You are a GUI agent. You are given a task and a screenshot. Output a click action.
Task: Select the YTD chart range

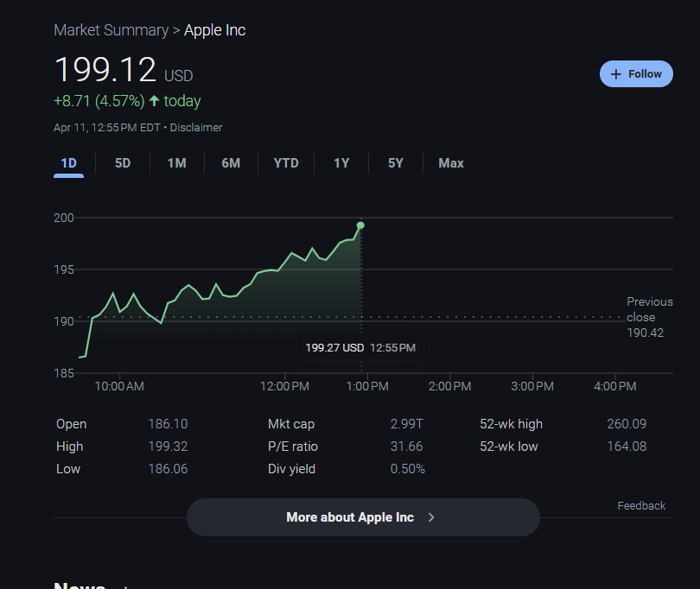pos(286,163)
